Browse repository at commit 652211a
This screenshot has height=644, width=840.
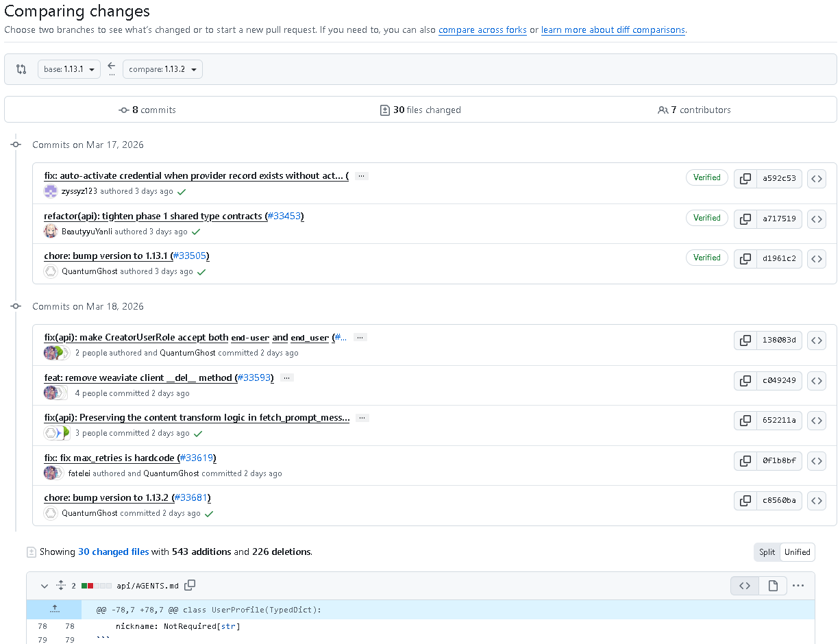[x=817, y=420]
